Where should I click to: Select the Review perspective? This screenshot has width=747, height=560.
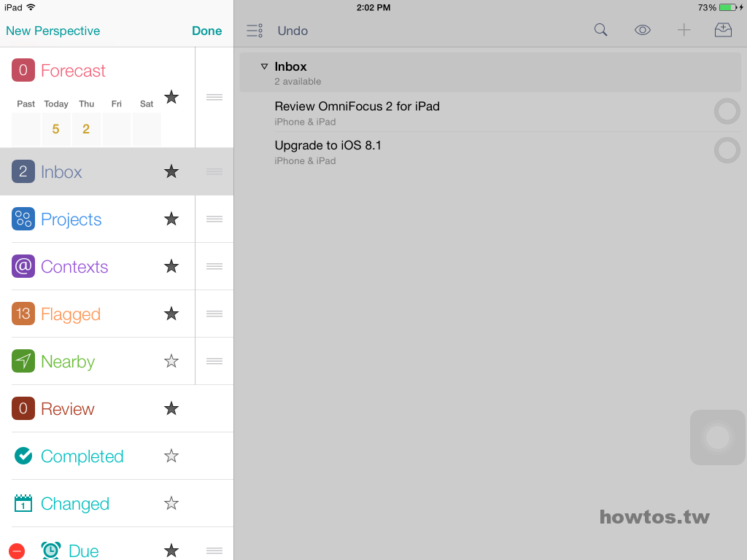click(68, 409)
